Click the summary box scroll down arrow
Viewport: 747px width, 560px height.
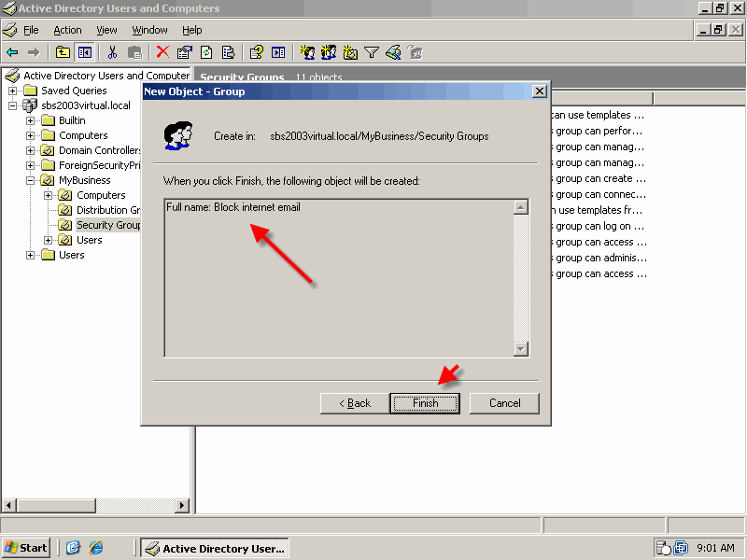[521, 348]
